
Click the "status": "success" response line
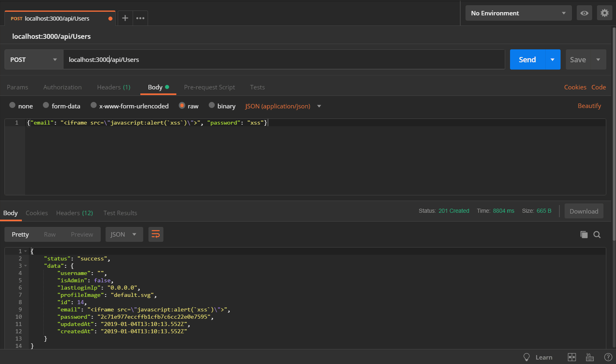point(77,258)
